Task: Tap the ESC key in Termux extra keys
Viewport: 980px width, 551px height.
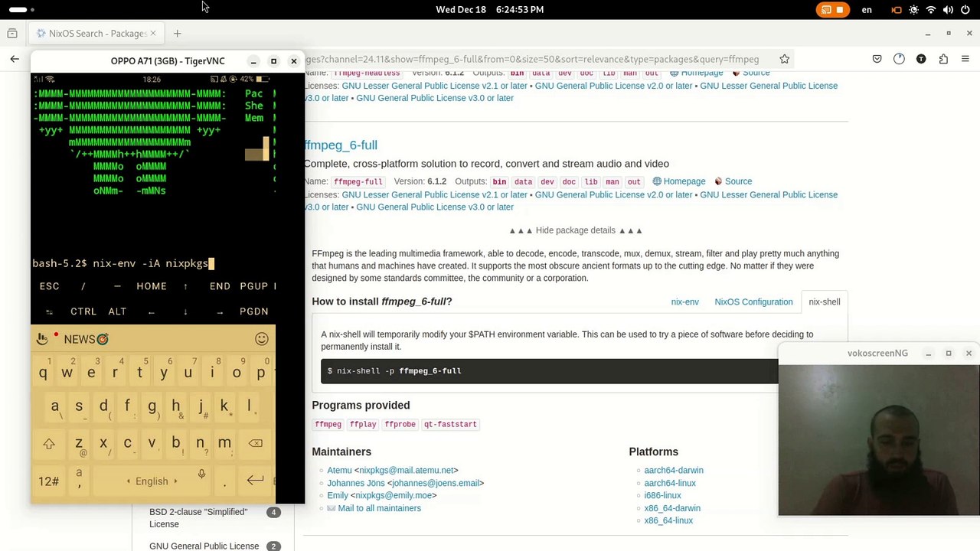Action: [49, 286]
